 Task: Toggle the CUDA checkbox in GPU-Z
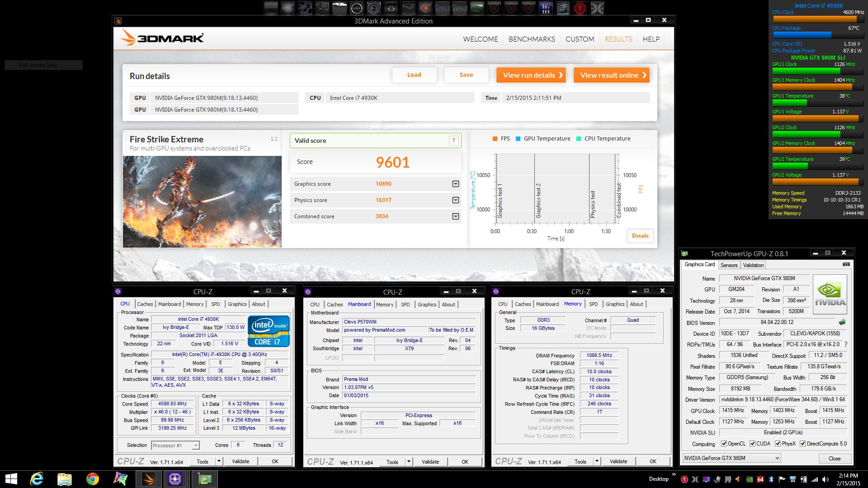(x=752, y=444)
